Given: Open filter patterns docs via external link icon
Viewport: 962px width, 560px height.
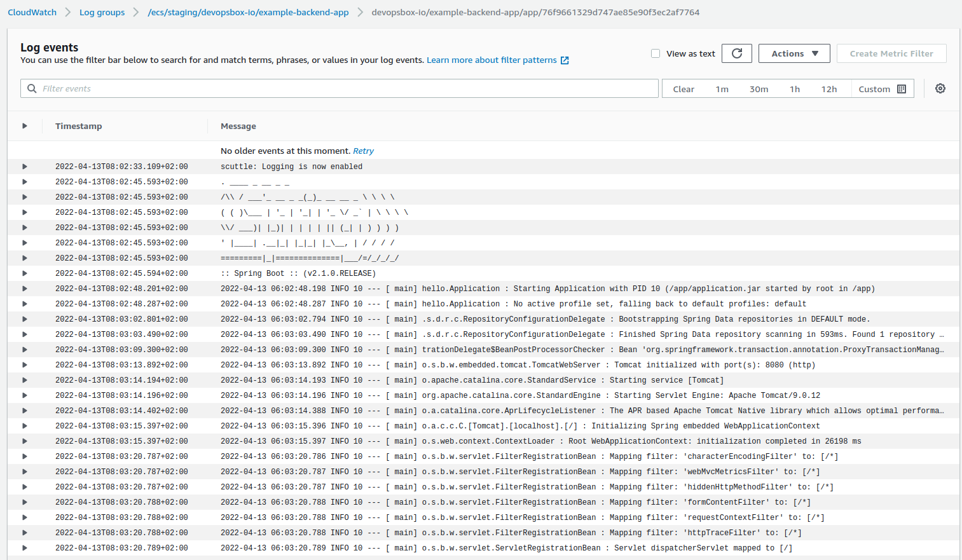Looking at the screenshot, I should tap(563, 59).
